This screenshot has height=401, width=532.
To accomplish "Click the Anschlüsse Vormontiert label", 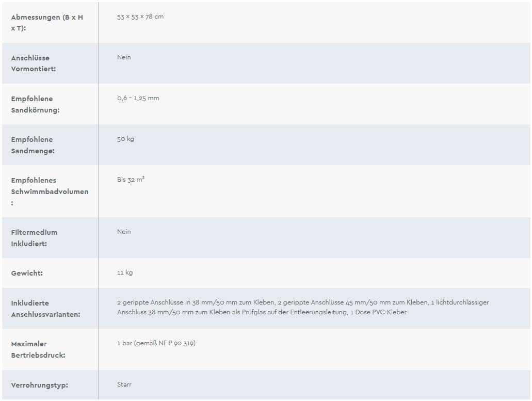I will click(x=33, y=63).
